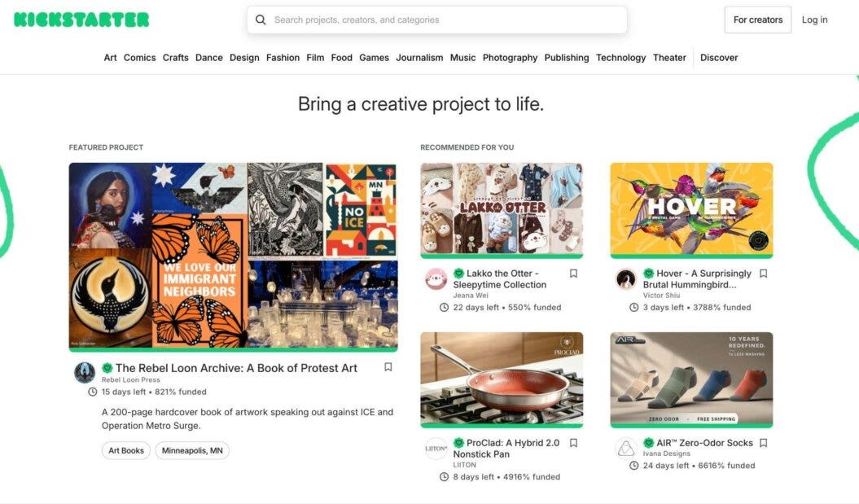This screenshot has width=859, height=504.
Task: Open the Lakko Otter project thumbnail
Action: tap(502, 208)
